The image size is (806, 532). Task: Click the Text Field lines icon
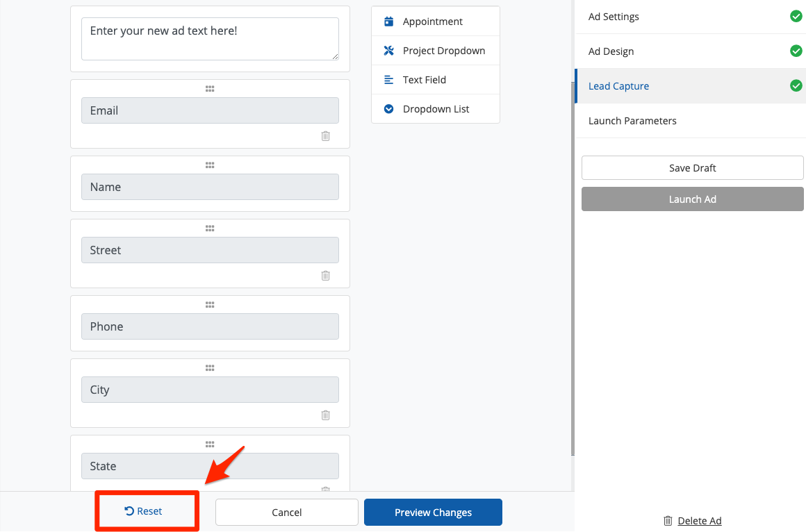click(x=388, y=80)
